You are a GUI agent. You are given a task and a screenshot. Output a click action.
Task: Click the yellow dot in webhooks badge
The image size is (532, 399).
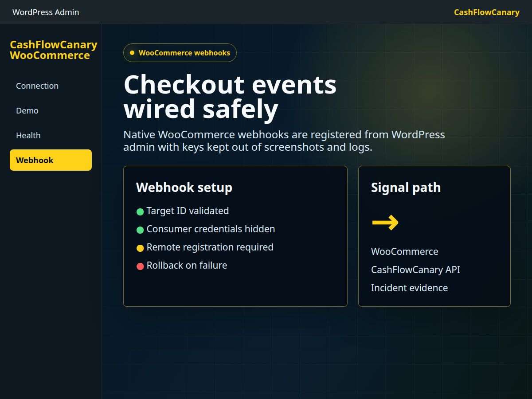132,53
